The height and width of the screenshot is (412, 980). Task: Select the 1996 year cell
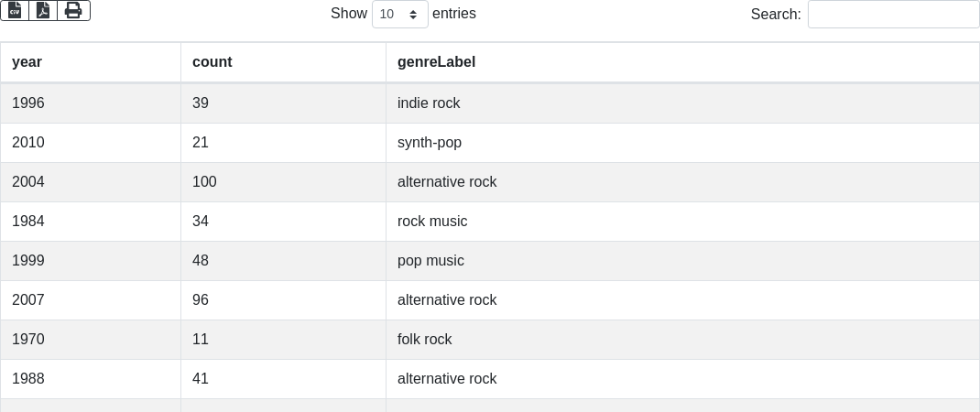point(28,103)
